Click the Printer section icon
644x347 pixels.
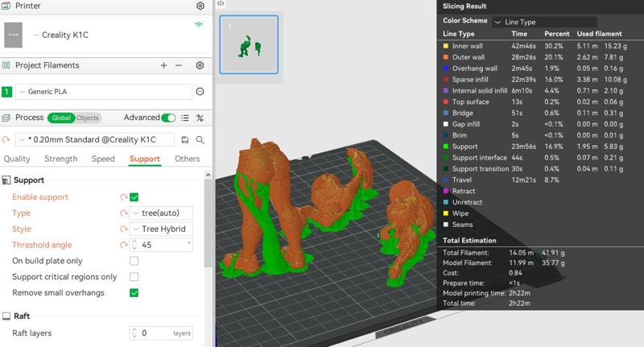pos(6,6)
